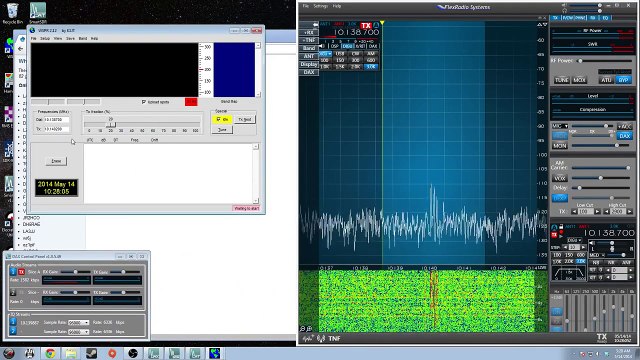This screenshot has width=640, height=360.
Task: Click the slice A letter icon on flag
Action: click(376, 25)
